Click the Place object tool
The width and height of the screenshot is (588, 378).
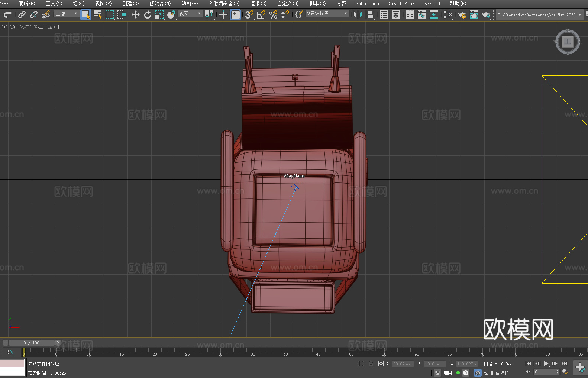(x=171, y=14)
